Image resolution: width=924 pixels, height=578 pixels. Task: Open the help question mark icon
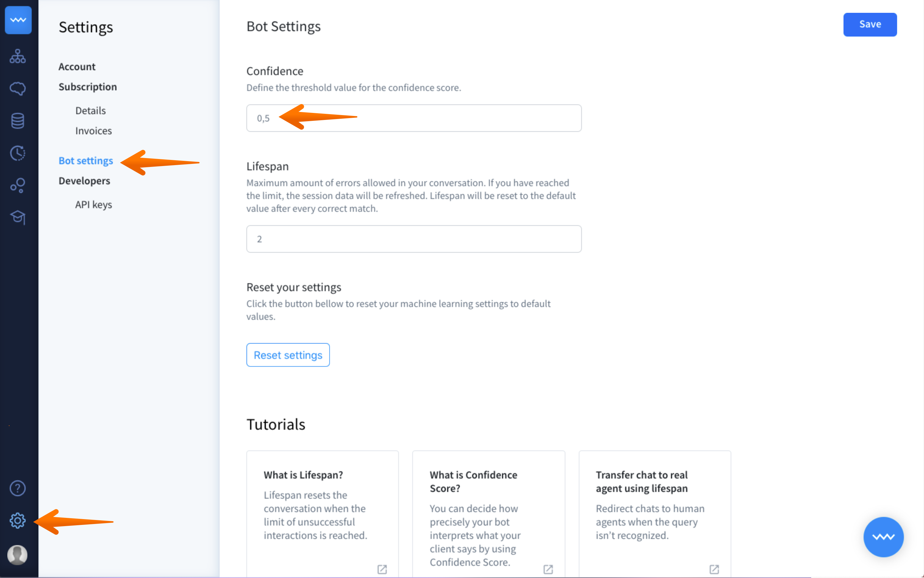[x=18, y=488]
